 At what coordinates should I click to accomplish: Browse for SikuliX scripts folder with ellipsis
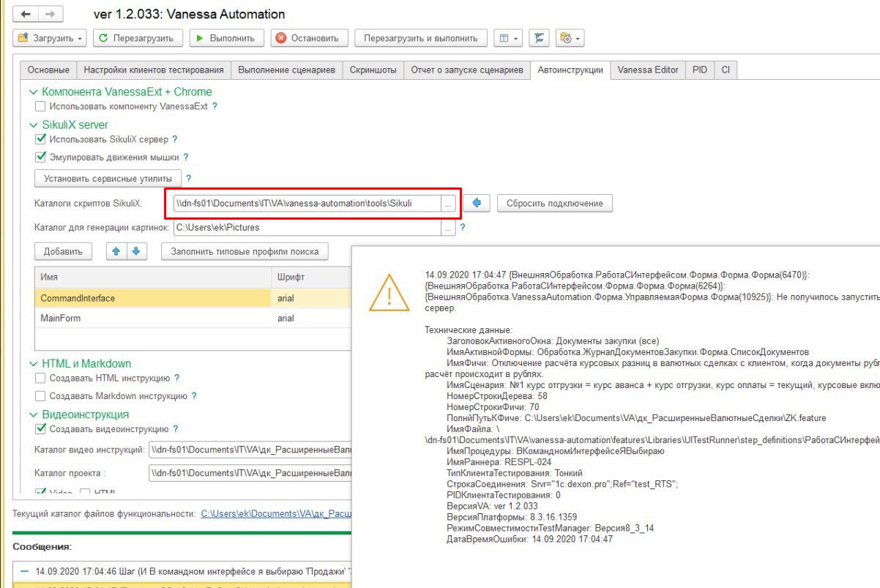pos(448,204)
